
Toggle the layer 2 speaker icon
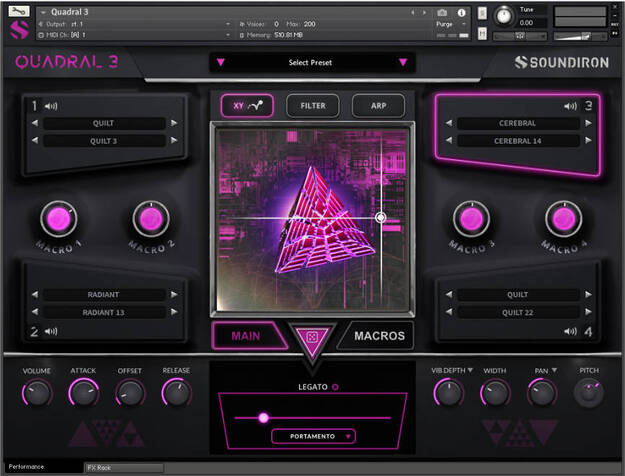[x=50, y=331]
